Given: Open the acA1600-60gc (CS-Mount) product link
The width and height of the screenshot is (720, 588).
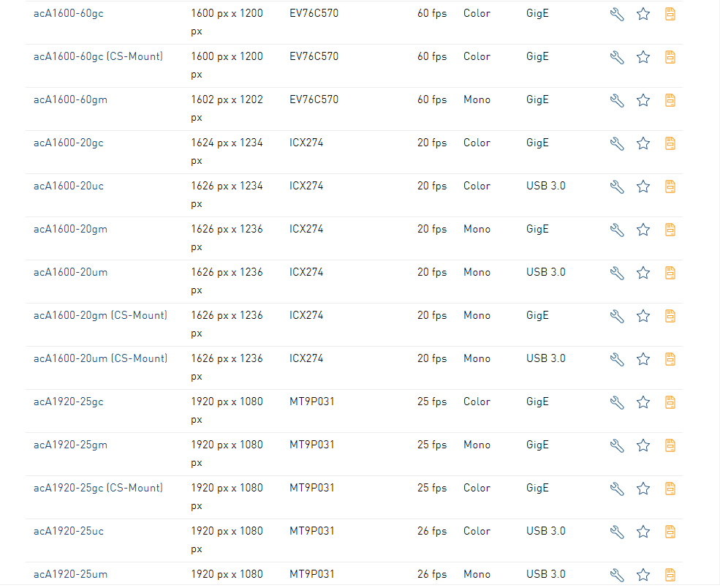Looking at the screenshot, I should point(98,56).
